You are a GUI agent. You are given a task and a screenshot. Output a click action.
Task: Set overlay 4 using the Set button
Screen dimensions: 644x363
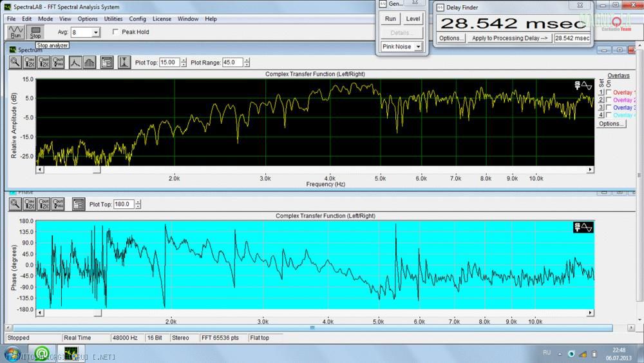pyautogui.click(x=601, y=115)
